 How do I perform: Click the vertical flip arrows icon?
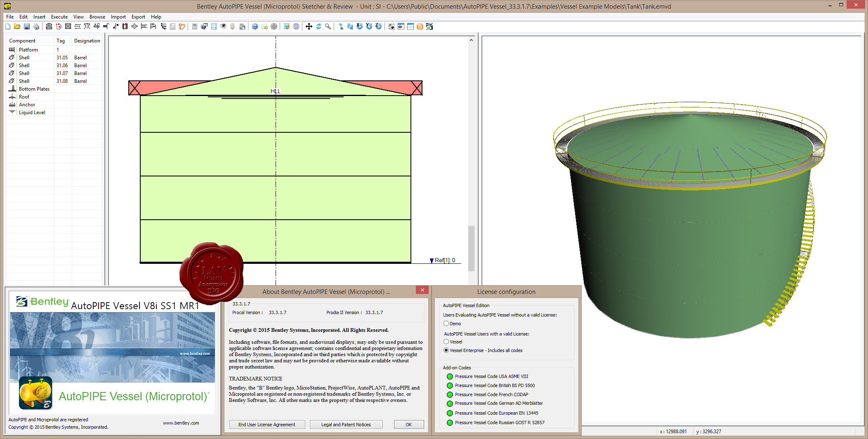(x=341, y=26)
